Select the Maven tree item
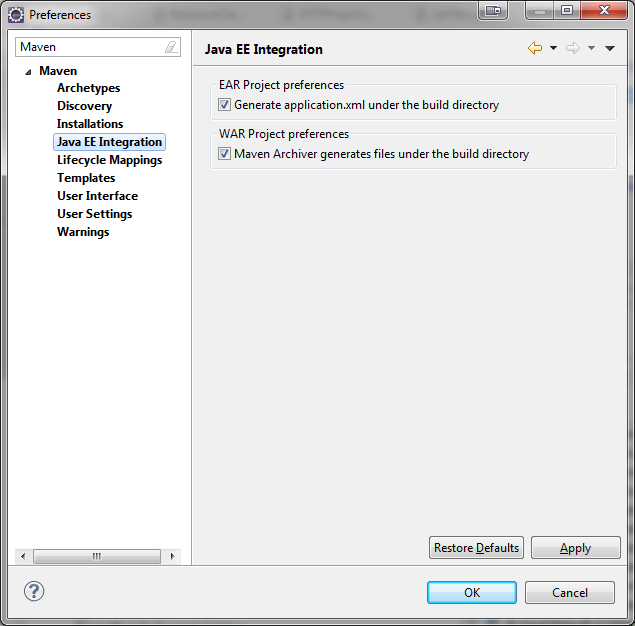Screen dimensions: 635x626 [58, 71]
